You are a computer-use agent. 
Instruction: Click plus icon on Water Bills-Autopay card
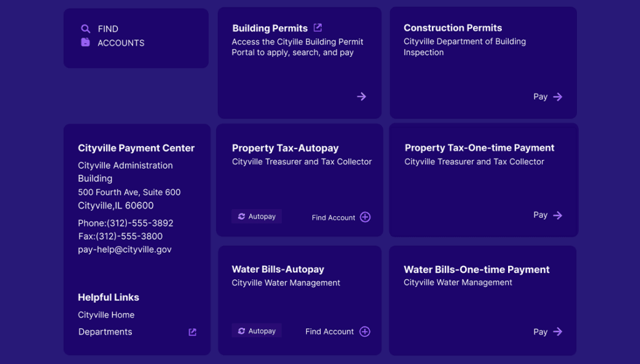365,332
